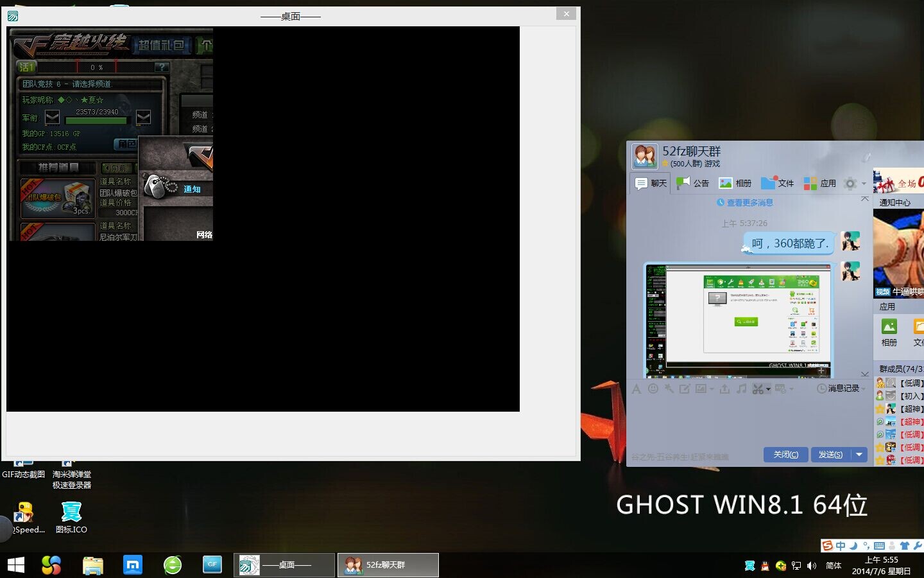Toggle Sogou Chinese/English mode '中' button
Viewport: 924px width, 578px height.
(841, 546)
